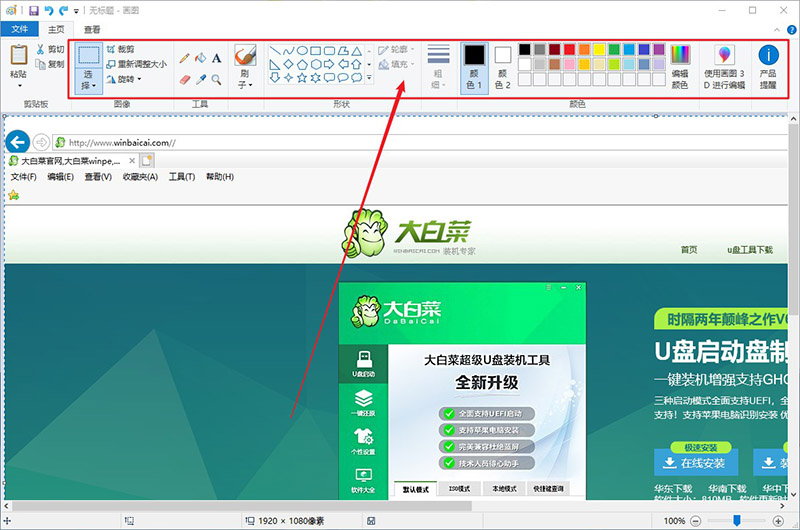Switch to the View (查看) tab

(x=92, y=30)
